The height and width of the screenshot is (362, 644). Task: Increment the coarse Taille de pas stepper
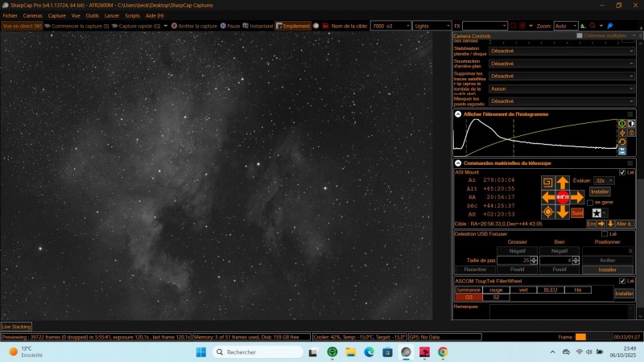(x=534, y=258)
